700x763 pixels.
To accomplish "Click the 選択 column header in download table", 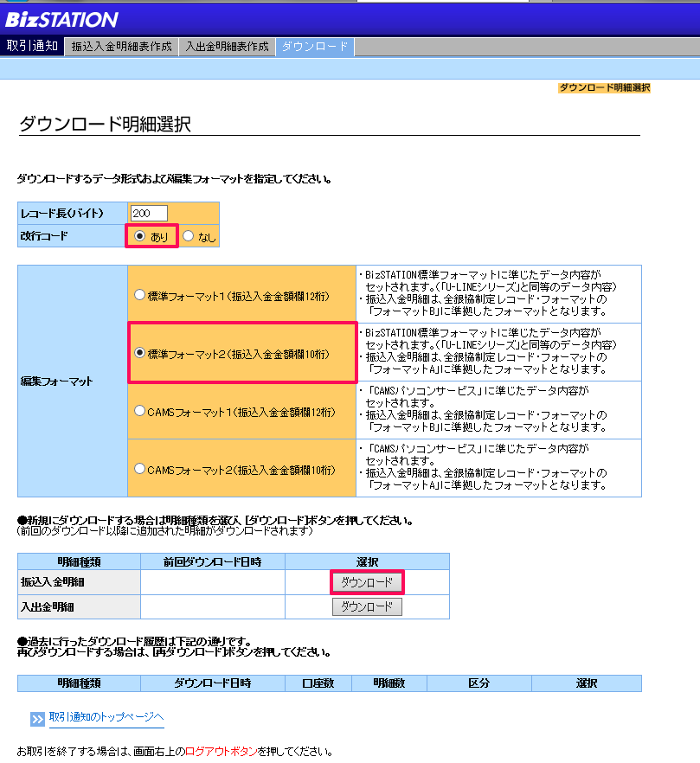I will point(367,561).
